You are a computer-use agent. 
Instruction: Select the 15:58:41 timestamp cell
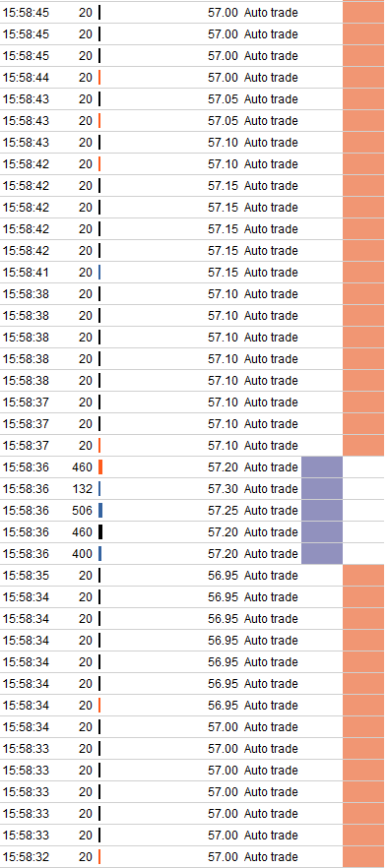(x=26, y=273)
